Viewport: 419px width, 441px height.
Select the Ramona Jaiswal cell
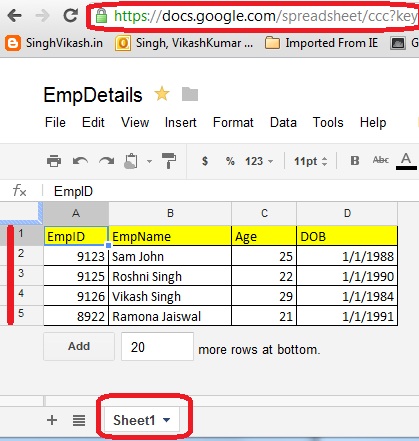click(170, 316)
